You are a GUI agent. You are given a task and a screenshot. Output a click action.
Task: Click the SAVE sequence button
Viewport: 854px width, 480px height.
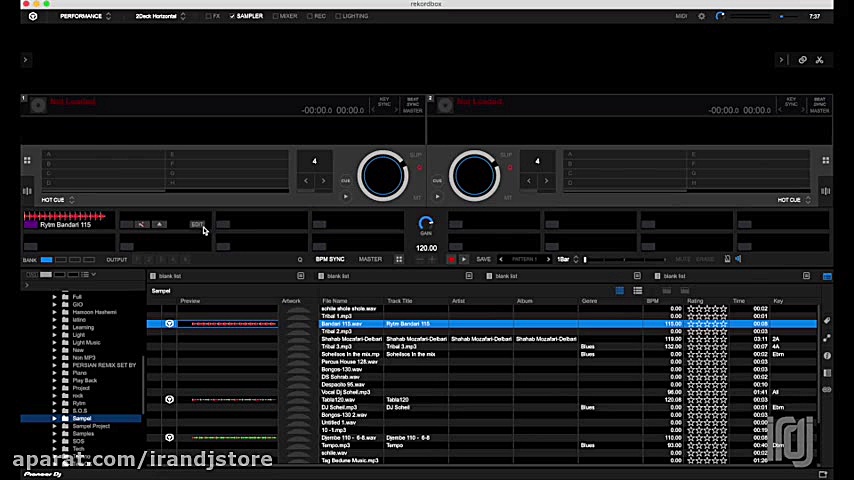[484, 260]
